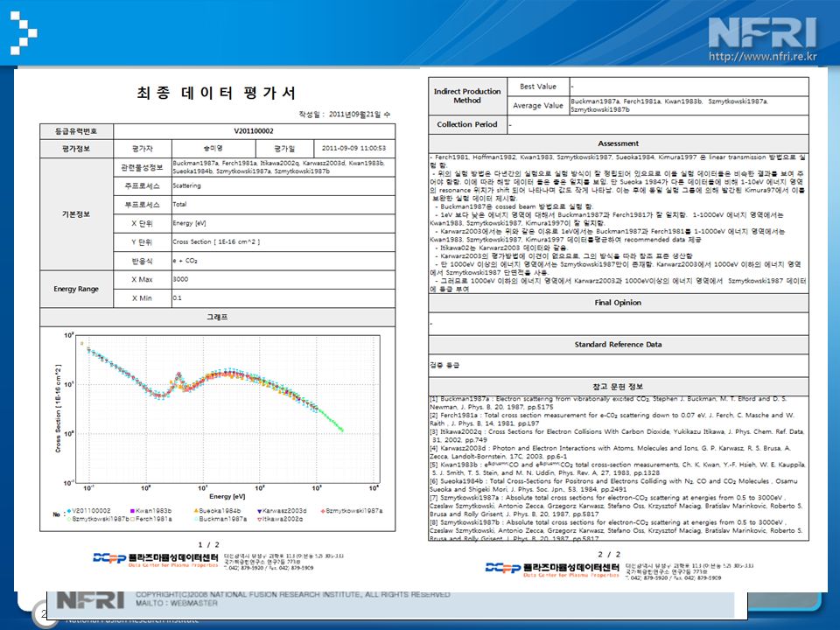Click the cross section graph plot area
This screenshot has width=840, height=630.
click(x=228, y=409)
